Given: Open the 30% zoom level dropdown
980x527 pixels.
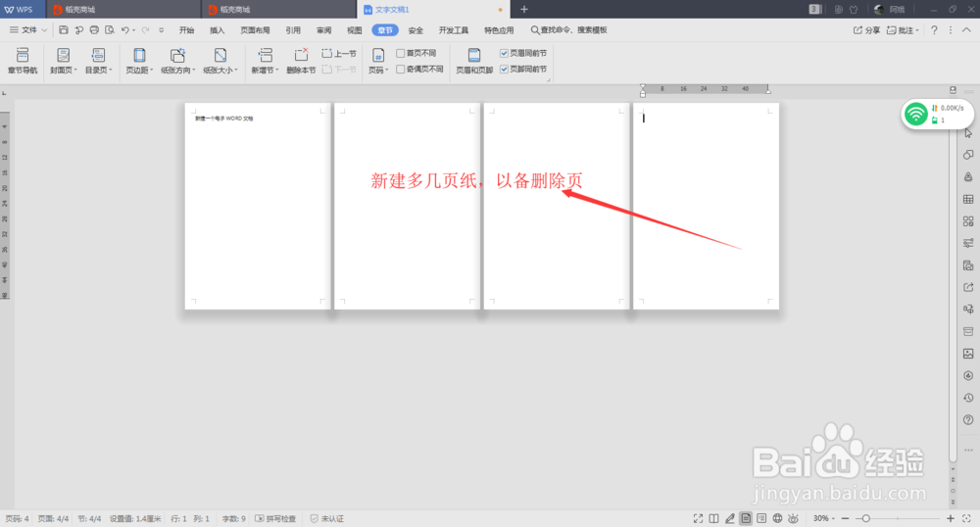Looking at the screenshot, I should tap(824, 518).
